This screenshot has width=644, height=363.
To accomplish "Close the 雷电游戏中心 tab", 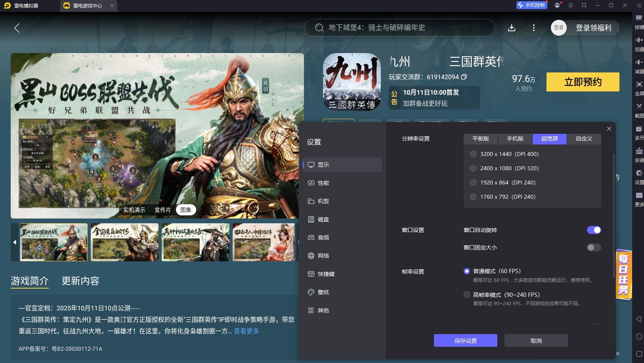I will click(112, 6).
